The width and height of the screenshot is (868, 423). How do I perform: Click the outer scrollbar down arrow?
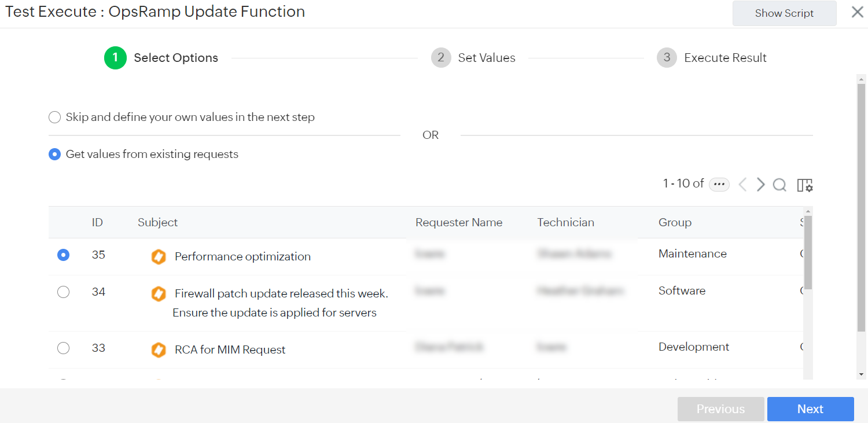tap(861, 374)
